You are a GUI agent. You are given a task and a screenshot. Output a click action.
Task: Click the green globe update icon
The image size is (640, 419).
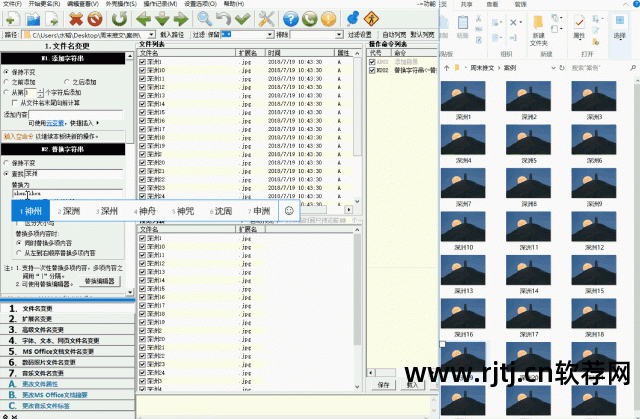point(309,19)
